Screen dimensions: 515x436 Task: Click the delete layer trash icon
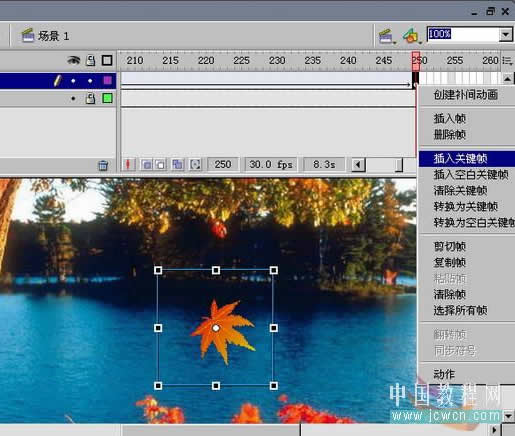103,165
